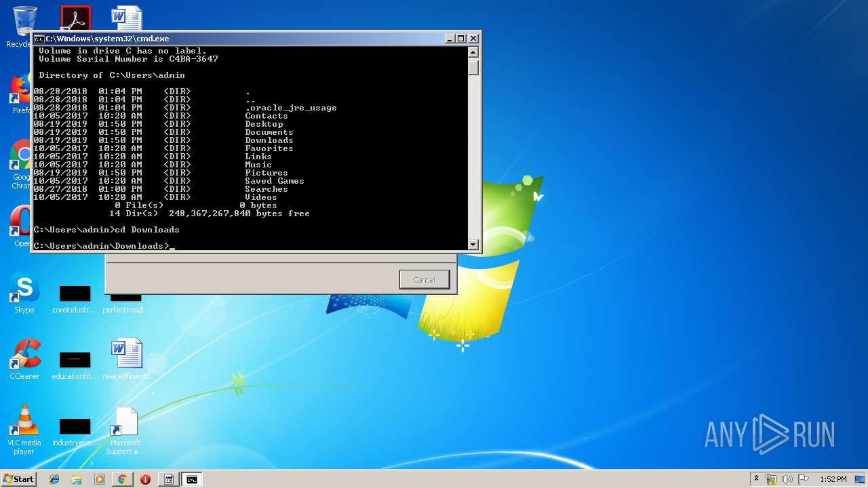Launch Google Chrome from the desktop shortcut
The height and width of the screenshot is (488, 868).
(21, 163)
